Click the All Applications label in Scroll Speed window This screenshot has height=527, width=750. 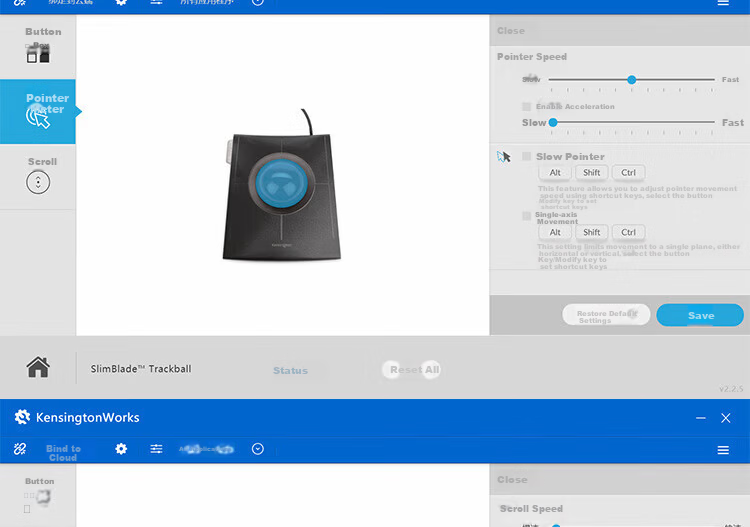[x=206, y=449]
